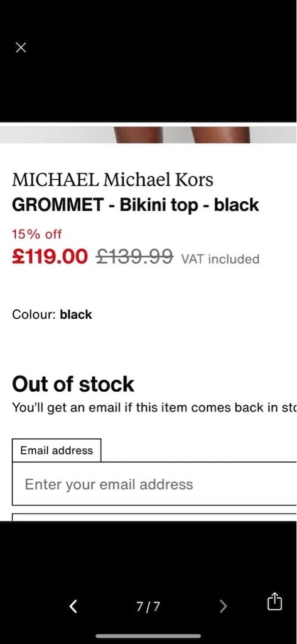The width and height of the screenshot is (297, 644).
Task: Tap the partially visible box below email field
Action: tap(154, 517)
